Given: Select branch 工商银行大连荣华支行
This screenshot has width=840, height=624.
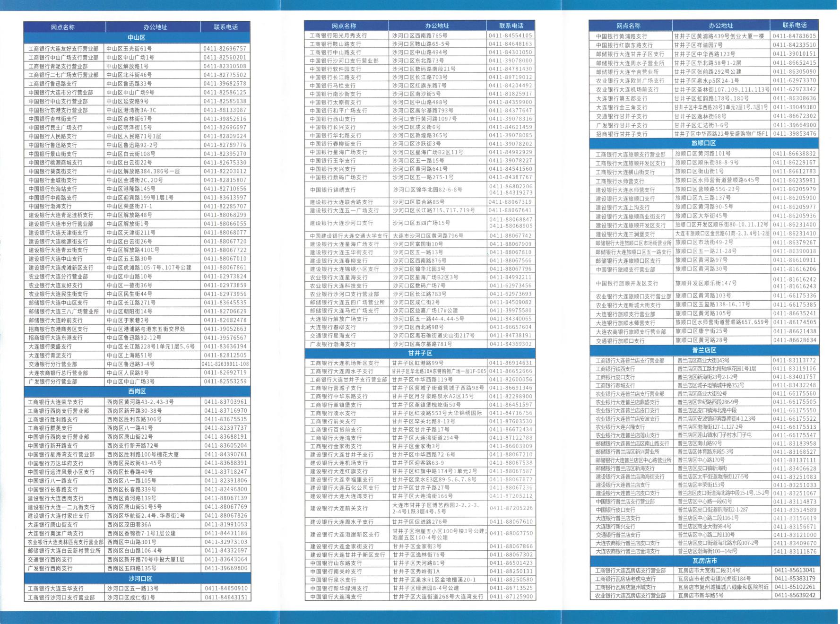Looking at the screenshot, I should tap(55, 402).
